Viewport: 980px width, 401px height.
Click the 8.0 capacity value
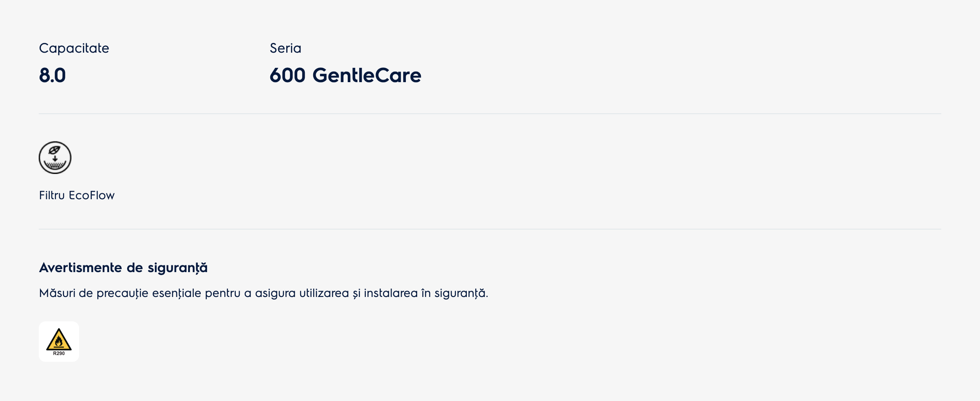point(53,75)
